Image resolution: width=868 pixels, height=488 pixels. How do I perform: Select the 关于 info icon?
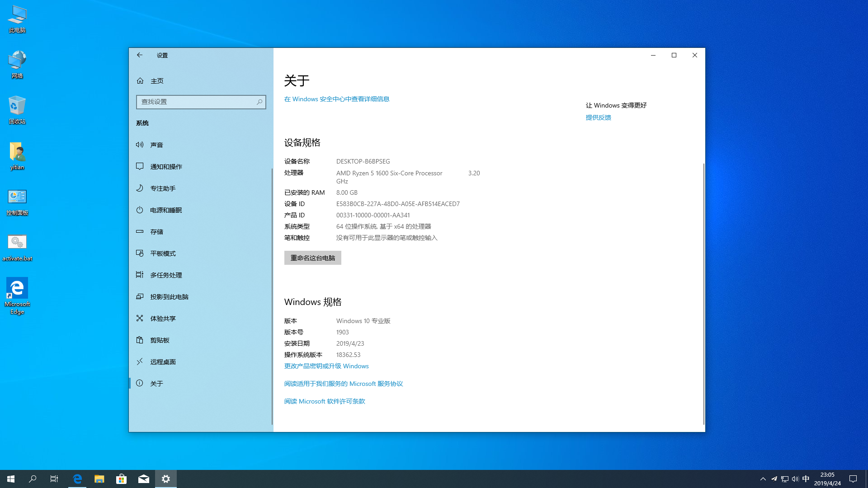(x=140, y=383)
